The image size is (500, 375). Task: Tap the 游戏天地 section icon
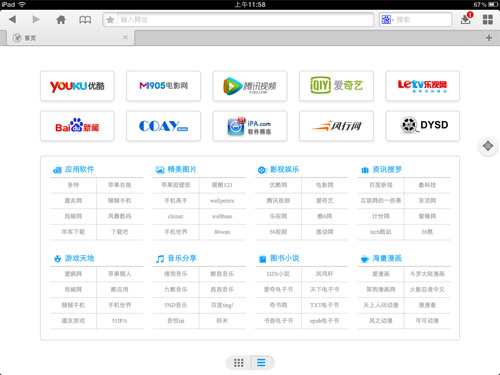[58, 259]
